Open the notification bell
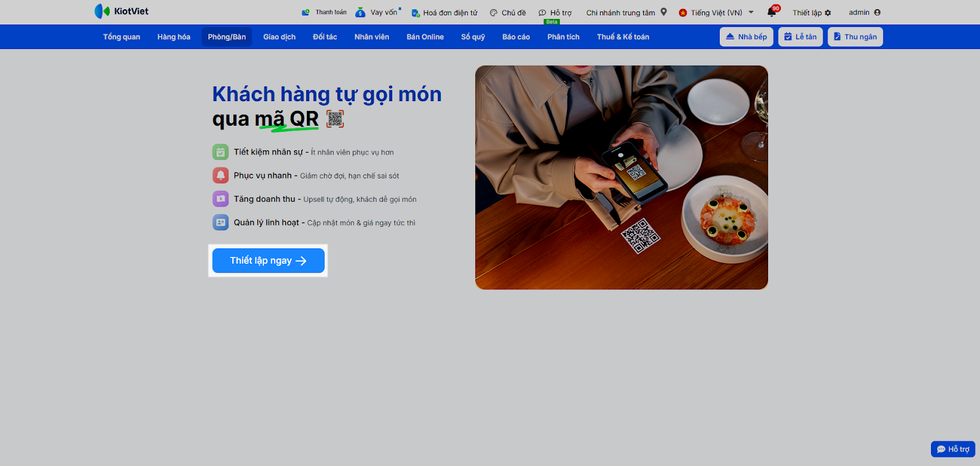 point(772,12)
